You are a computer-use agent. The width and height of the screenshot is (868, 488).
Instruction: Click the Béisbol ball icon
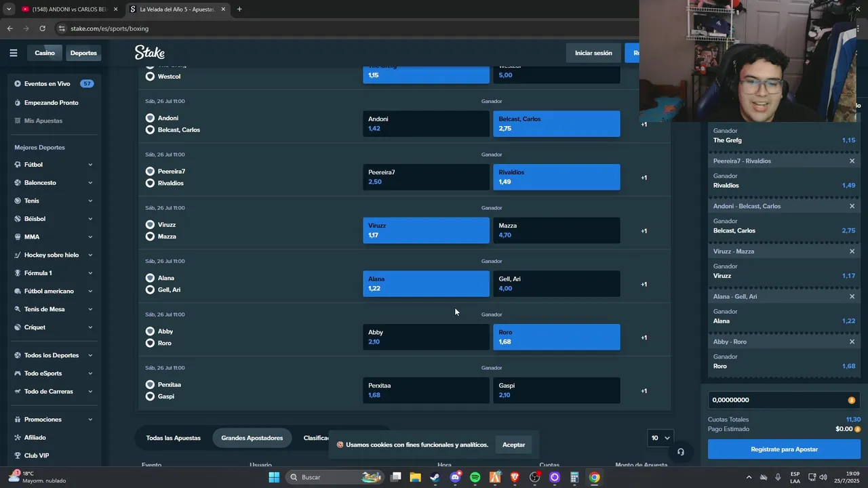tap(18, 219)
